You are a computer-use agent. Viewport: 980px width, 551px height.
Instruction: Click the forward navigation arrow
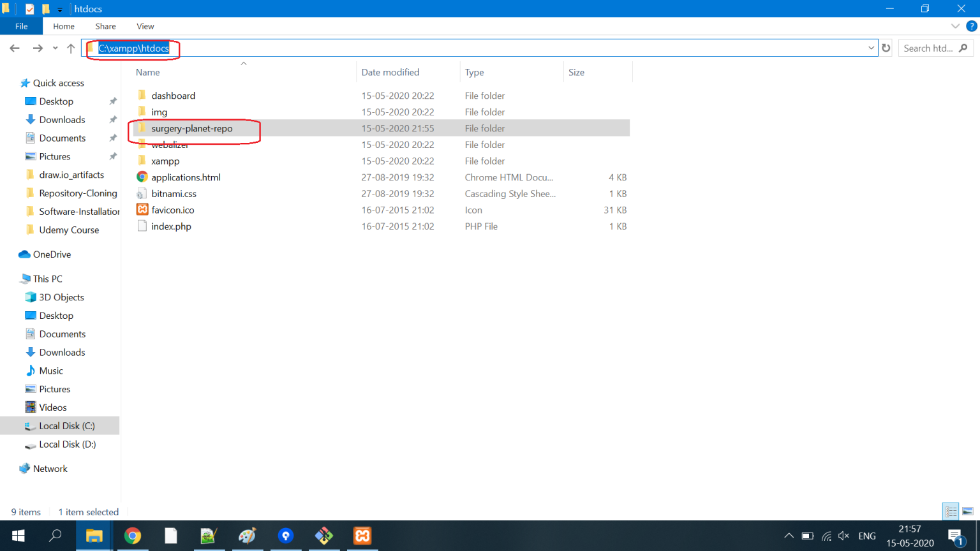38,48
